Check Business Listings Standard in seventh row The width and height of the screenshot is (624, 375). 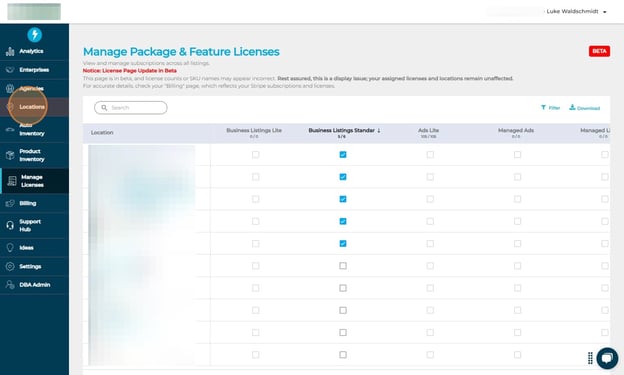[343, 288]
